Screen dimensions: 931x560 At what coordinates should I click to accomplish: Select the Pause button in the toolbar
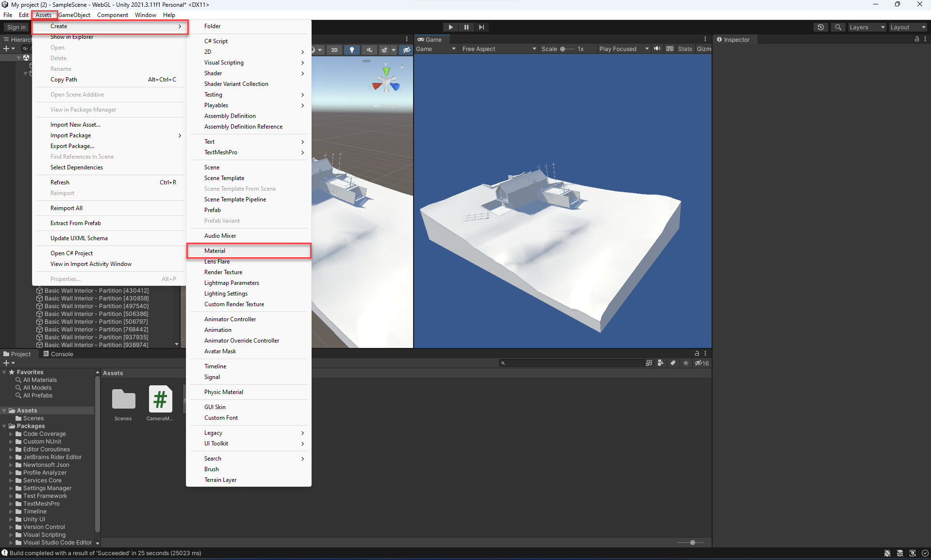[x=465, y=27]
